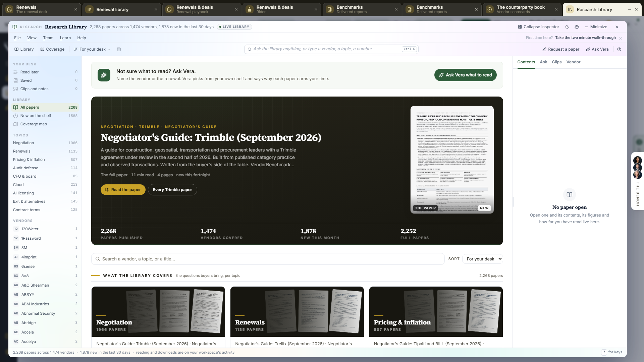Filter by the Exit & alternatives topic

pyautogui.click(x=45, y=201)
